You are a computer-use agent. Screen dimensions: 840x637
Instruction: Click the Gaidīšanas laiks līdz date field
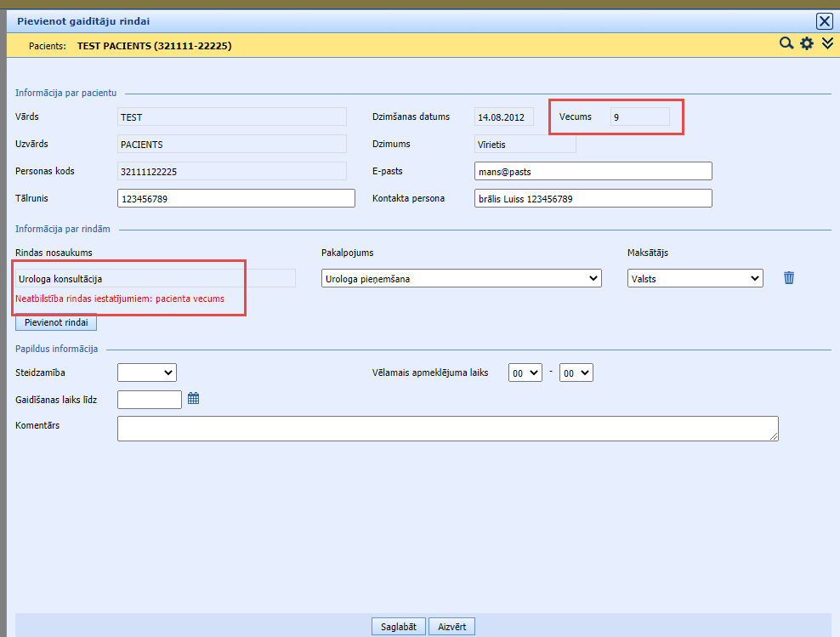coord(149,399)
